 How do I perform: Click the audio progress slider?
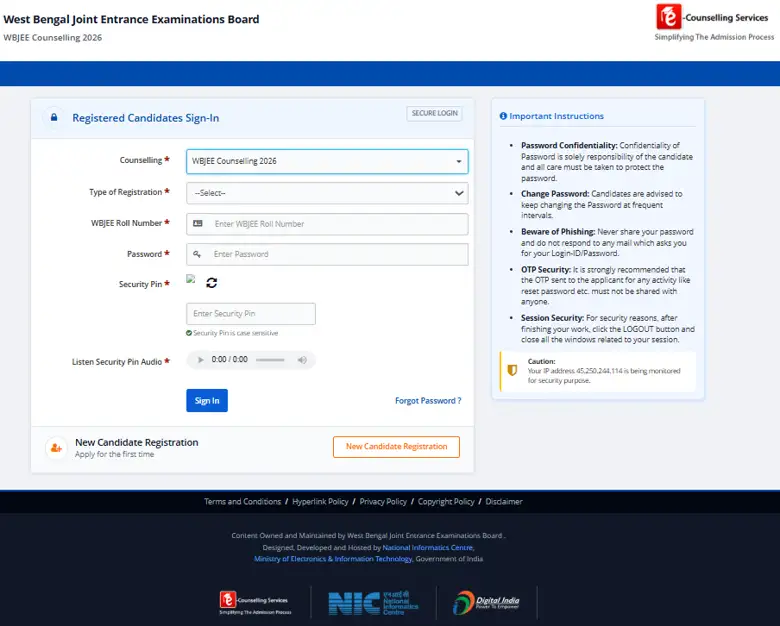[270, 360]
